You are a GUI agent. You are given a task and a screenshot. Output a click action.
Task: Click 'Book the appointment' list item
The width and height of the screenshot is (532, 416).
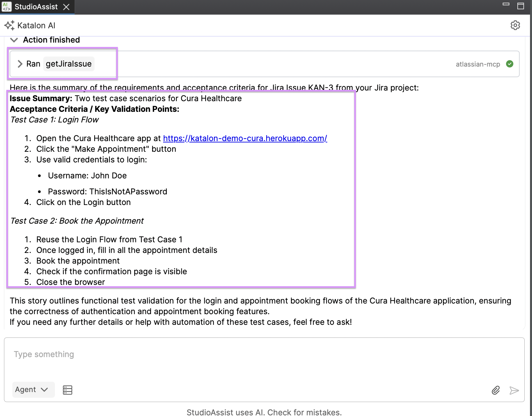click(x=78, y=261)
